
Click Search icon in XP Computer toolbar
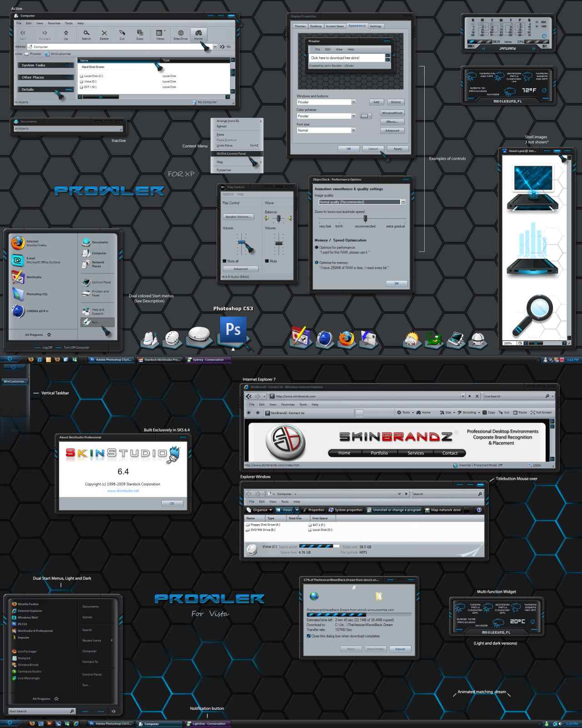tap(86, 33)
